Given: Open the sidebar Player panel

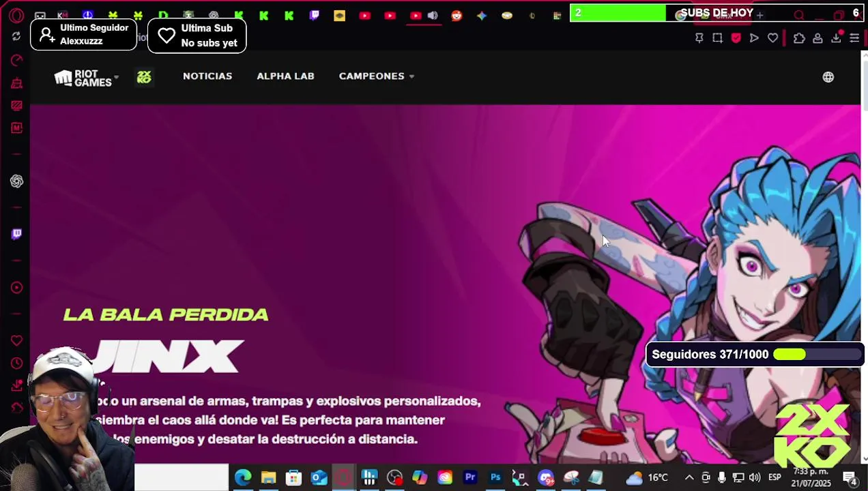Looking at the screenshot, I should tap(16, 287).
